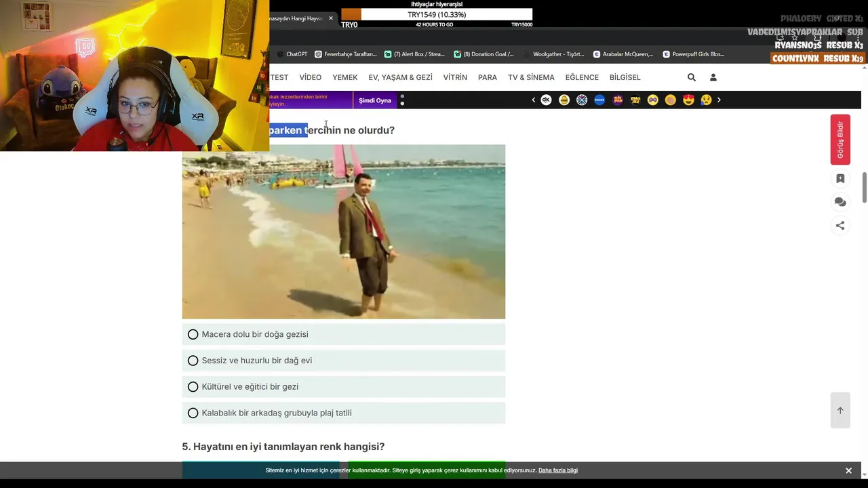Click the page vertical scrollbar thumb
868x488 pixels.
865,187
